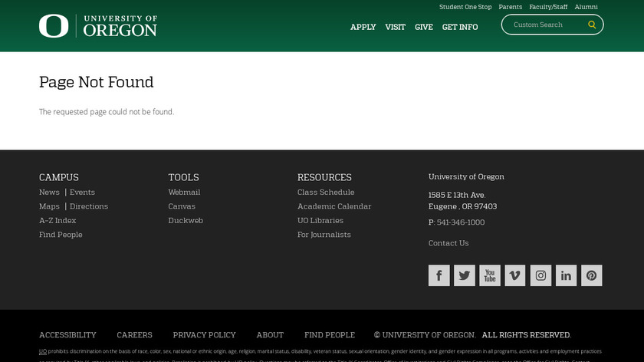Click the © UNIVERSITY OF OREGON copyright text
644x362 pixels.
[x=425, y=335]
